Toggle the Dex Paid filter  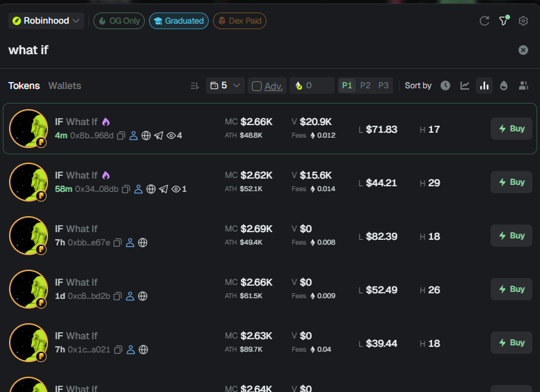239,21
